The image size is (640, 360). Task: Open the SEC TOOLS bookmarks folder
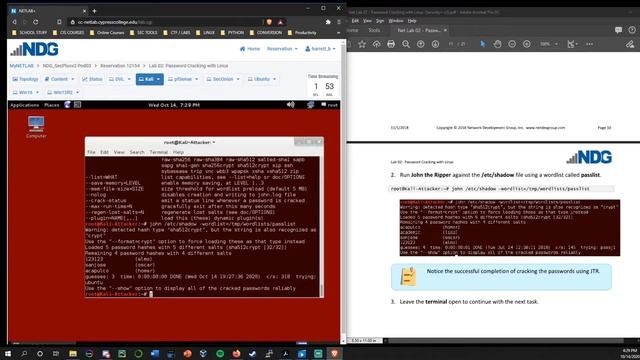pos(144,33)
